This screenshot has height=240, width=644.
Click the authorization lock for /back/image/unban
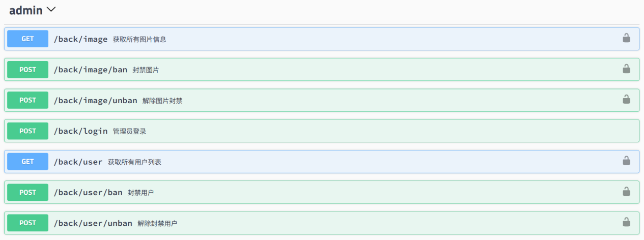[626, 100]
